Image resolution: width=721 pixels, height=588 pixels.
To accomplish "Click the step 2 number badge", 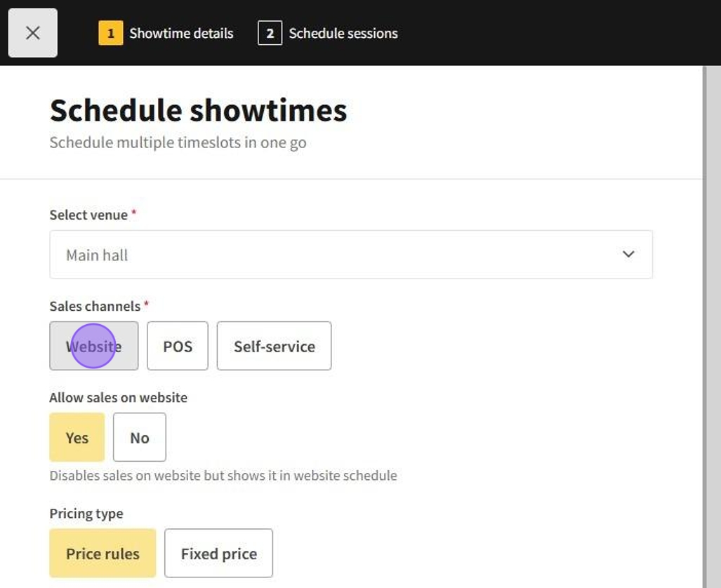I will pos(270,33).
